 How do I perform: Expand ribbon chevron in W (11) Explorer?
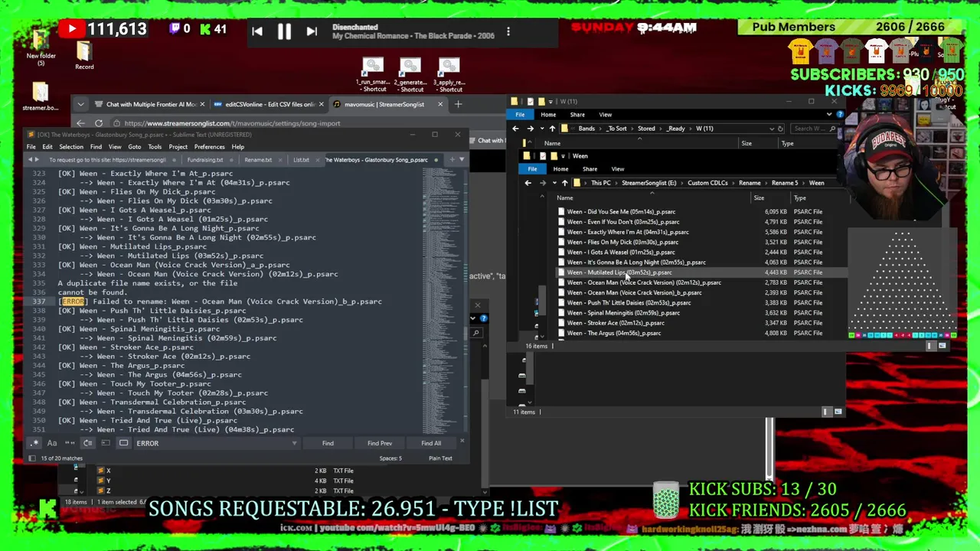pyautogui.click(x=828, y=115)
